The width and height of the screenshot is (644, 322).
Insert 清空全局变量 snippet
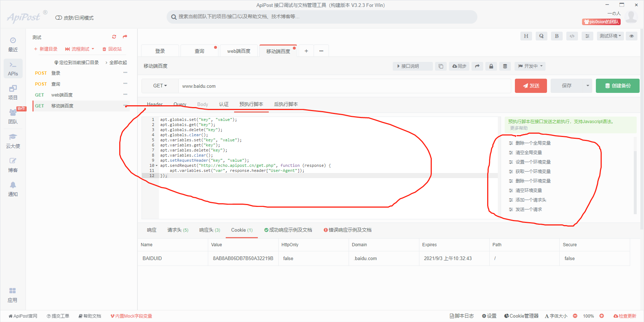point(525,153)
